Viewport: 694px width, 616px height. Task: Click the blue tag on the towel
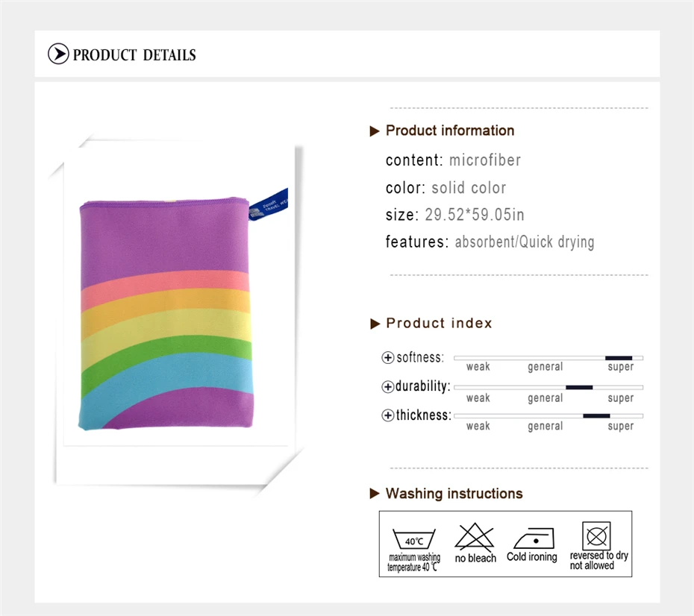(268, 205)
